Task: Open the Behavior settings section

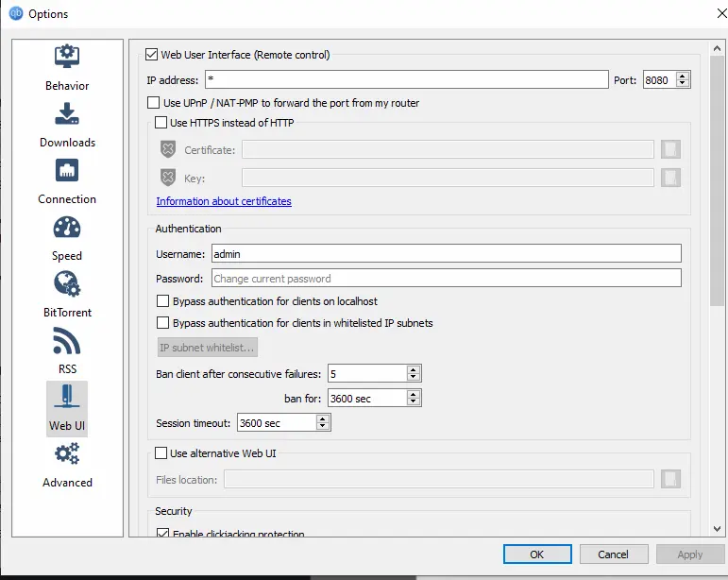Action: pyautogui.click(x=67, y=66)
